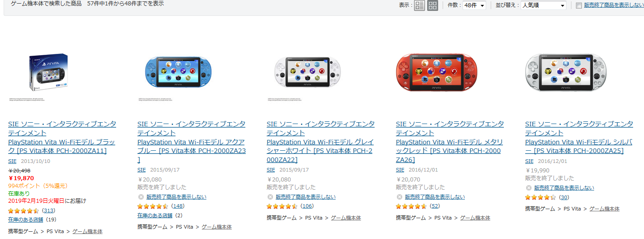Click star rating of black PS Vita
644x239 pixels.
point(24,210)
